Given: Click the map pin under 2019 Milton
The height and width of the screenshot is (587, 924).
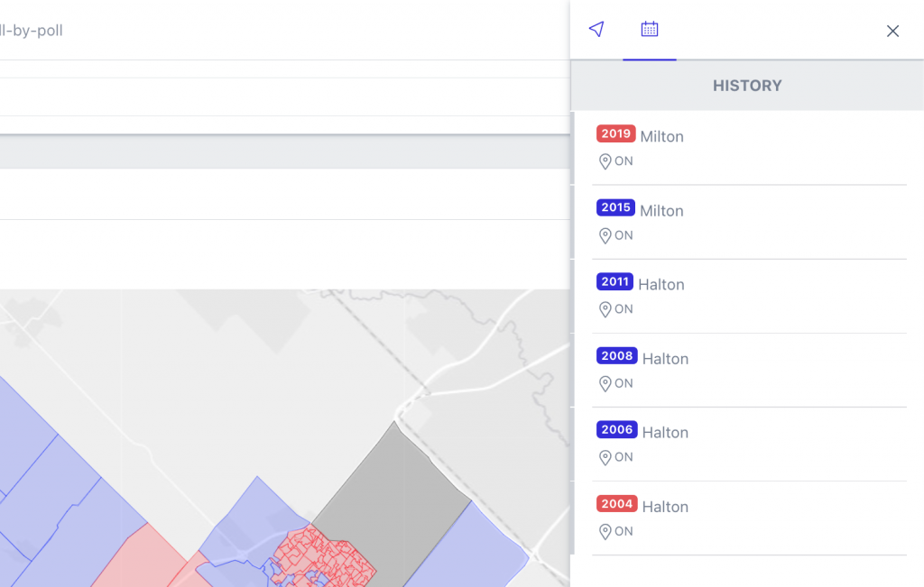Looking at the screenshot, I should pyautogui.click(x=605, y=161).
